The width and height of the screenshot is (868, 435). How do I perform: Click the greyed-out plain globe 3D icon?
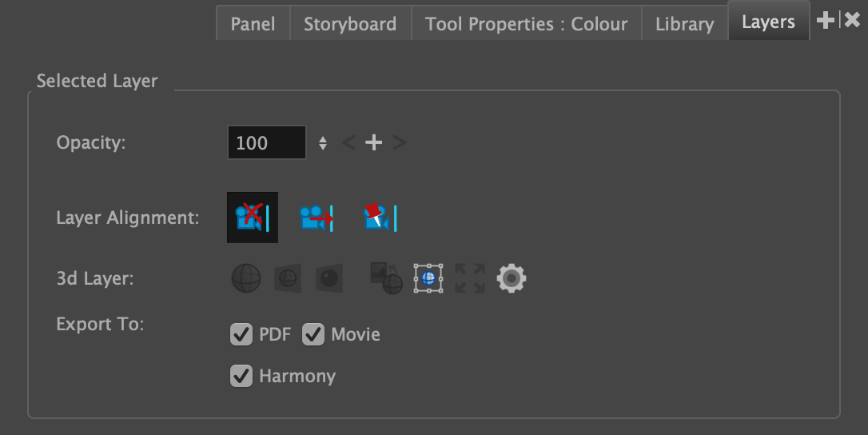pos(246,278)
